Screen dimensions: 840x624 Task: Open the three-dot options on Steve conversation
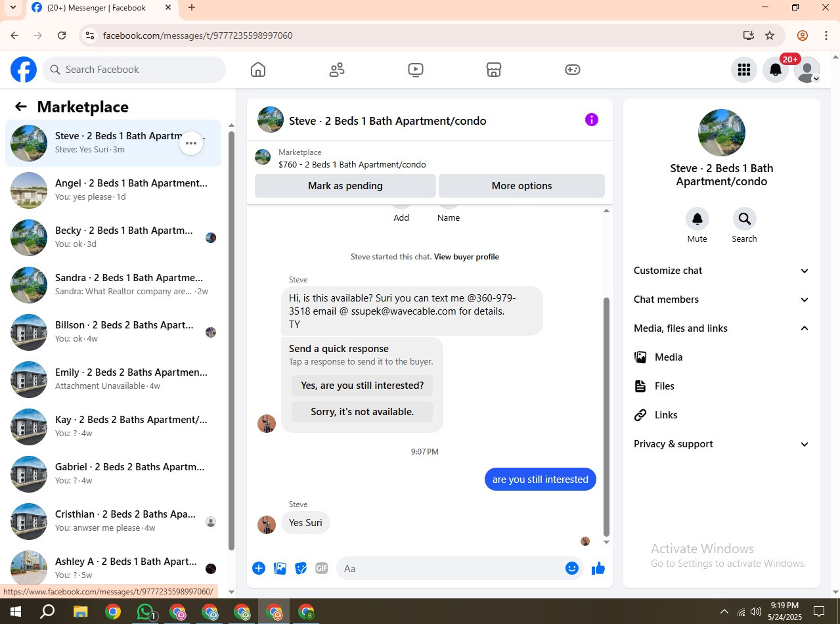tap(191, 143)
